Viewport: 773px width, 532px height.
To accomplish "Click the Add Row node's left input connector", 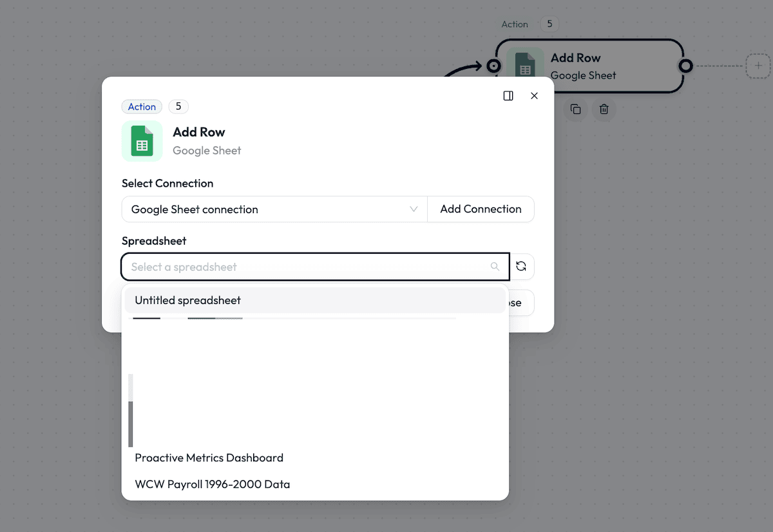I will coord(493,66).
